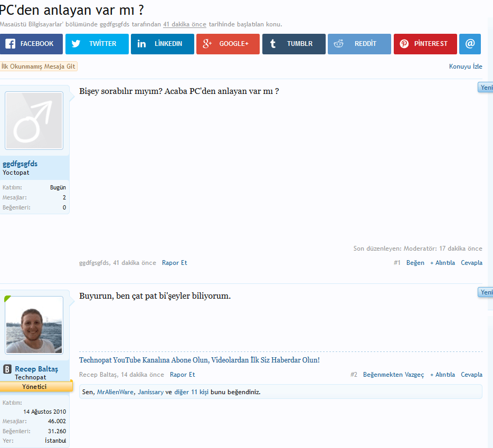493x448 pixels.
Task: Share the topic on Tumblr
Action: 294,44
